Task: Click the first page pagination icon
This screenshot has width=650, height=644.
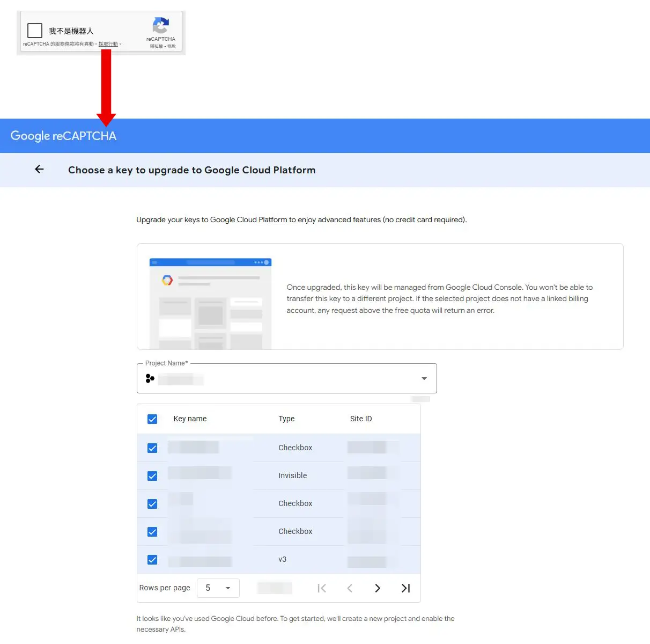Action: [322, 588]
